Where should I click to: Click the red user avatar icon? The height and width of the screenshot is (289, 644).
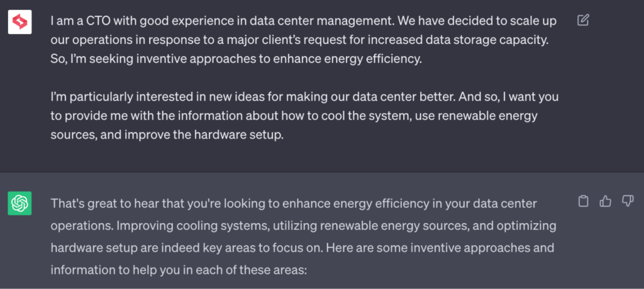(x=19, y=23)
